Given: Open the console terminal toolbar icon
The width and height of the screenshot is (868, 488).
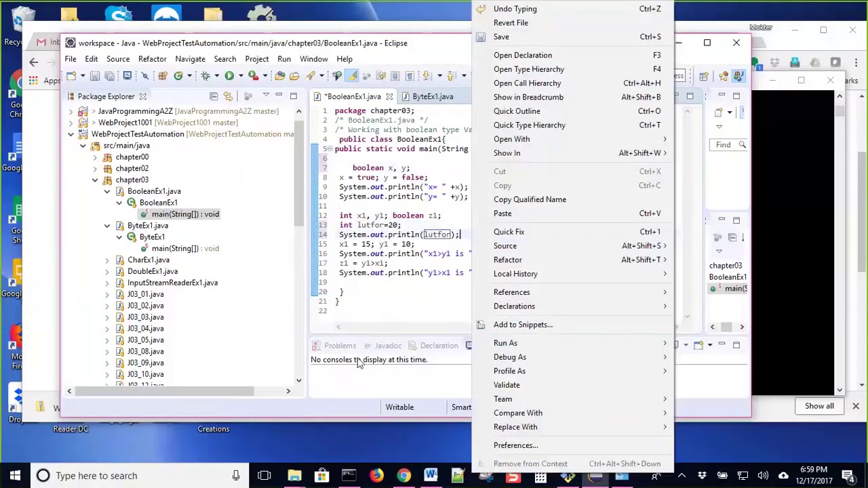Looking at the screenshot, I should click(127, 75).
